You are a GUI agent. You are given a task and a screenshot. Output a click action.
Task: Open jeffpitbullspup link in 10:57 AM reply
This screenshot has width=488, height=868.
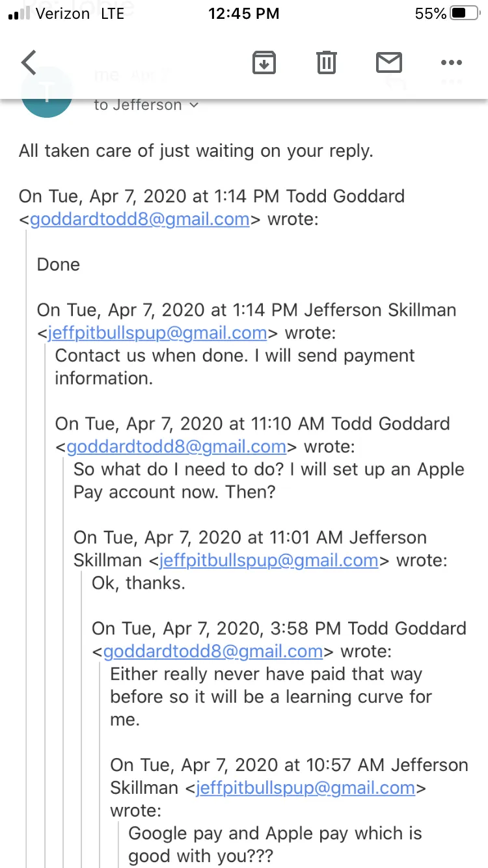pos(306,787)
